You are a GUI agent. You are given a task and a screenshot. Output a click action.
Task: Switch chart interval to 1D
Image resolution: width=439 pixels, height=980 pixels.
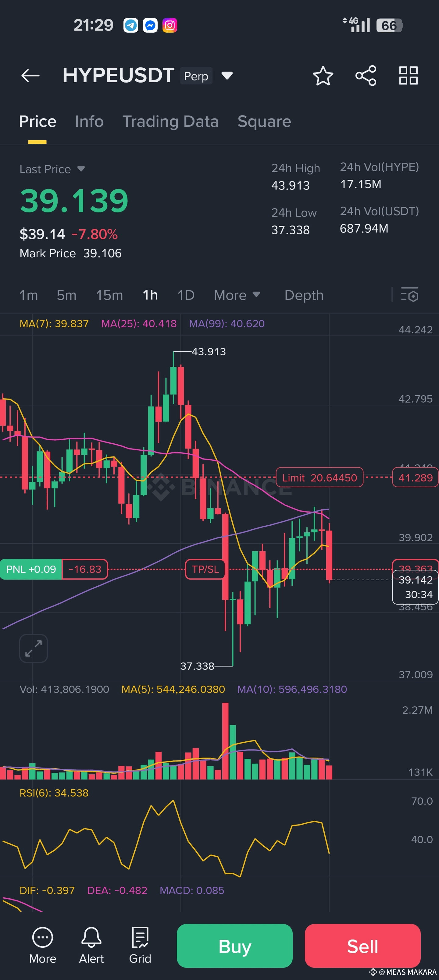click(186, 295)
